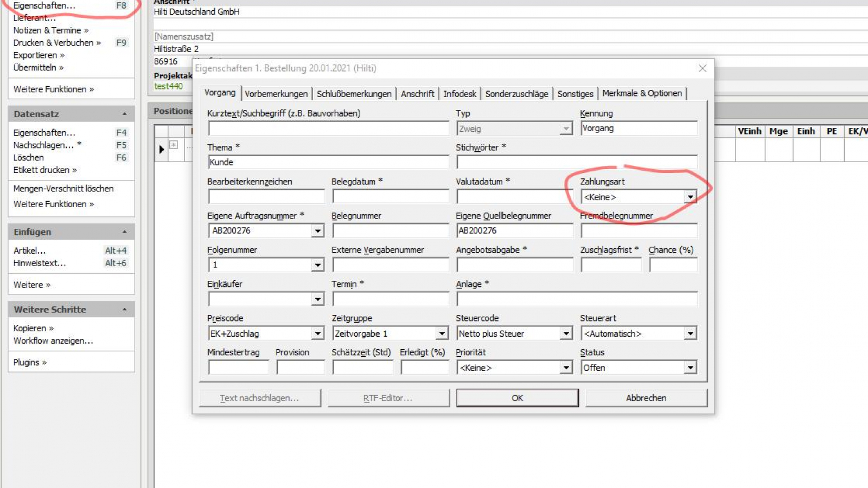
Task: Click the Kurztext/Suchbegriff input field
Action: point(328,129)
